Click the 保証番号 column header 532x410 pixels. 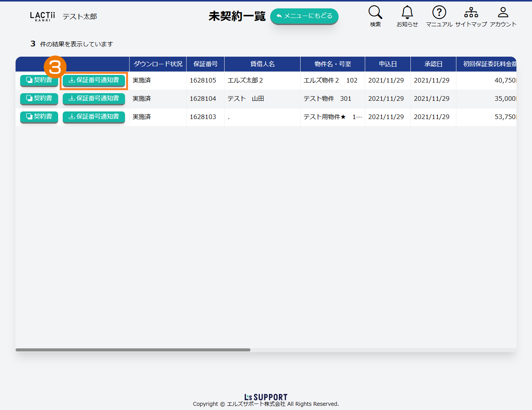click(206, 64)
